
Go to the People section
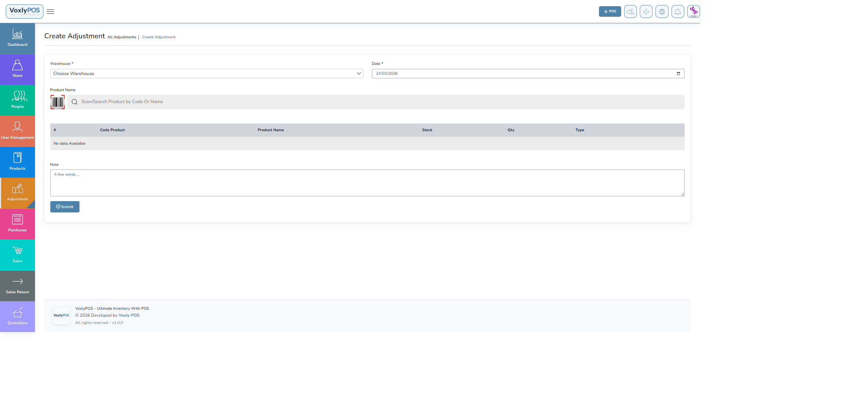tap(17, 100)
